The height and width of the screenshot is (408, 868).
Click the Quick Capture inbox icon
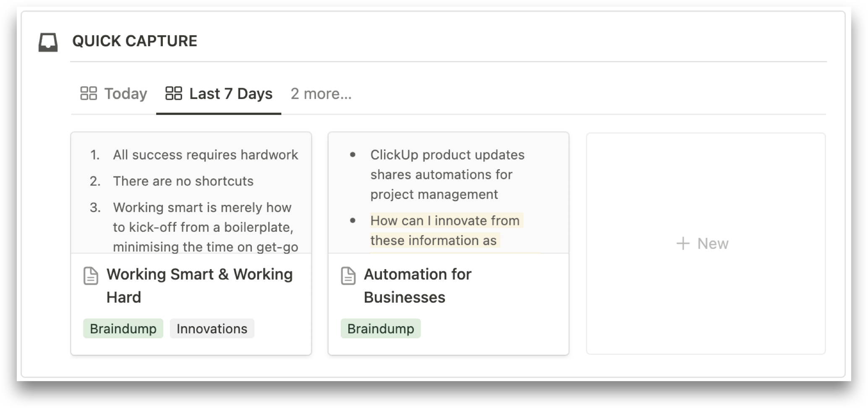[x=48, y=42]
